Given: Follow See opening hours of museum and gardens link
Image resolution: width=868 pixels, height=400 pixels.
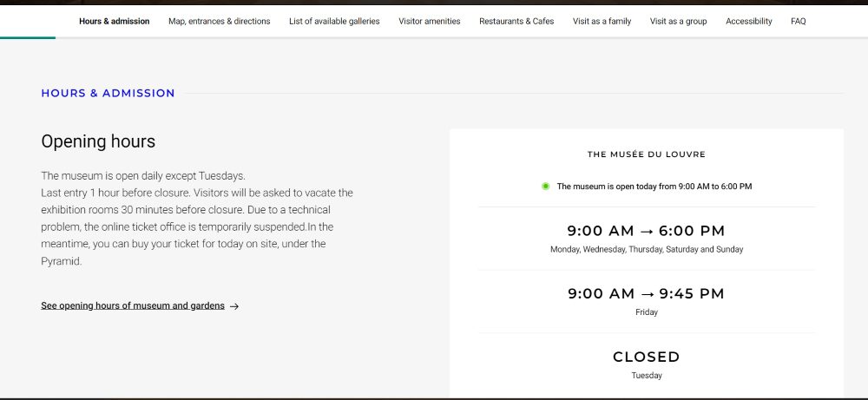Looking at the screenshot, I should pos(133,306).
